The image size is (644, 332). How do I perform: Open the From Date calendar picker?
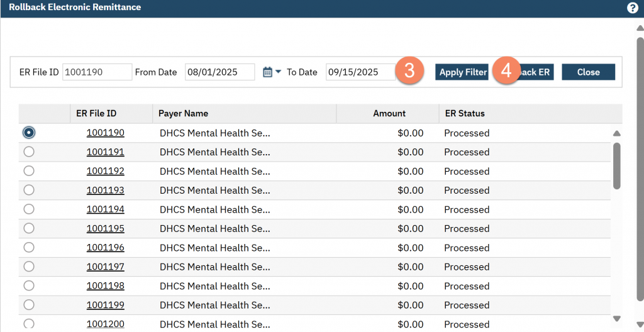pos(267,72)
